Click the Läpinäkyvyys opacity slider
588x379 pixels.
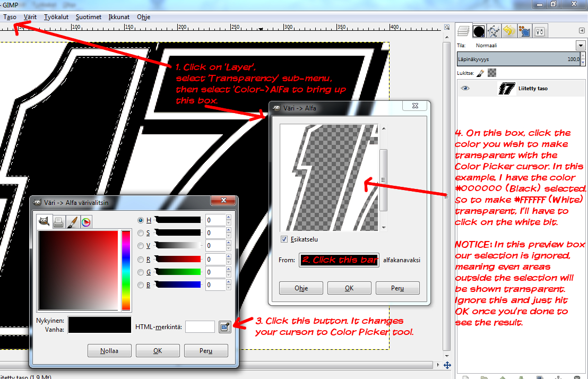(x=518, y=59)
